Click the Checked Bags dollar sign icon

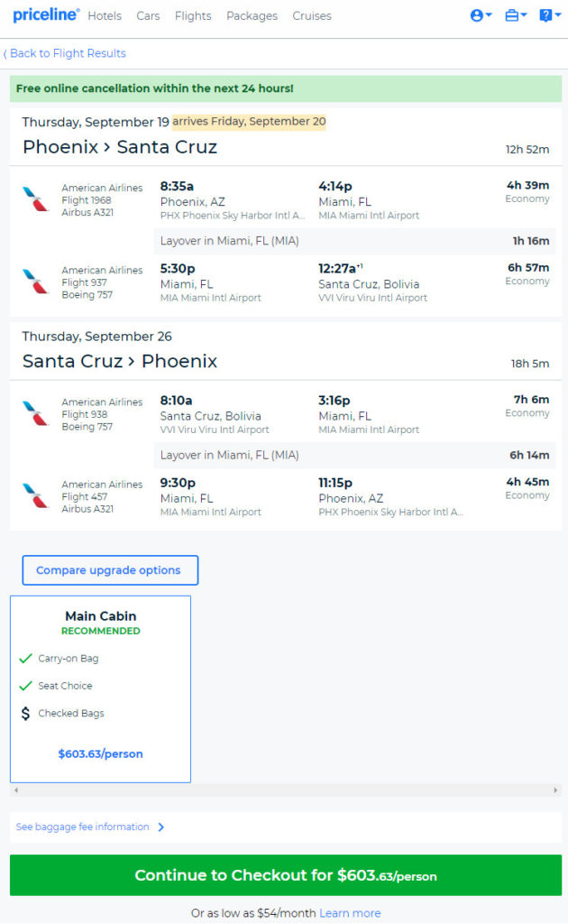25,713
